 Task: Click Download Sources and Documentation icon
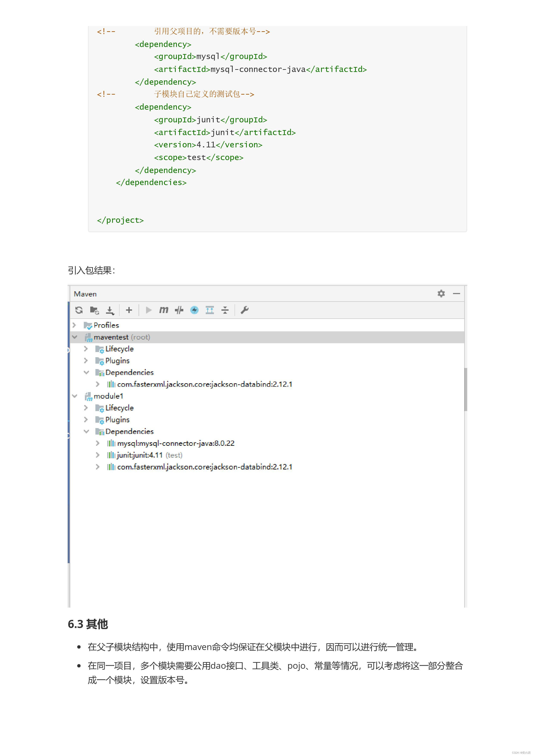coord(110,310)
